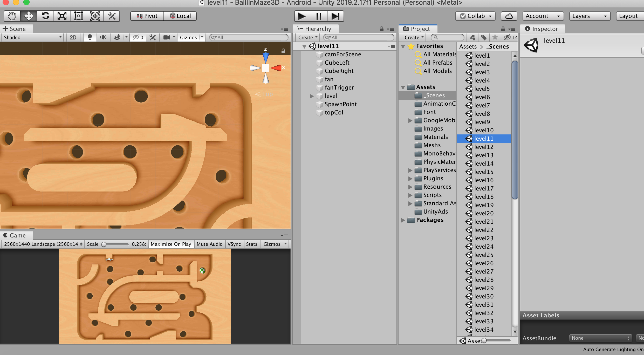
Task: Toggle scene audio speaker icon
Action: (103, 37)
